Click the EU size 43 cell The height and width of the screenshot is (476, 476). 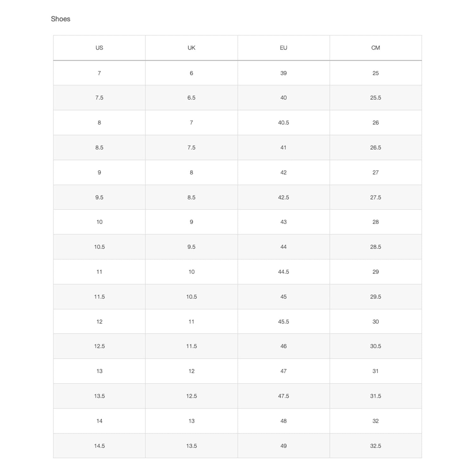283,222
